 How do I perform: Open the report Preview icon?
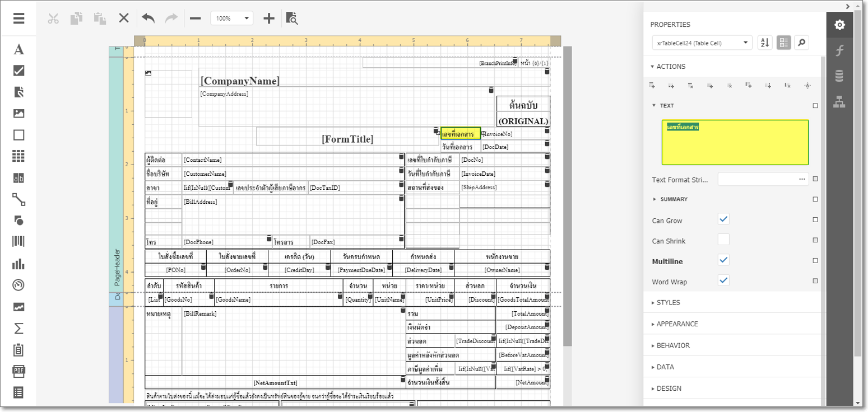292,18
